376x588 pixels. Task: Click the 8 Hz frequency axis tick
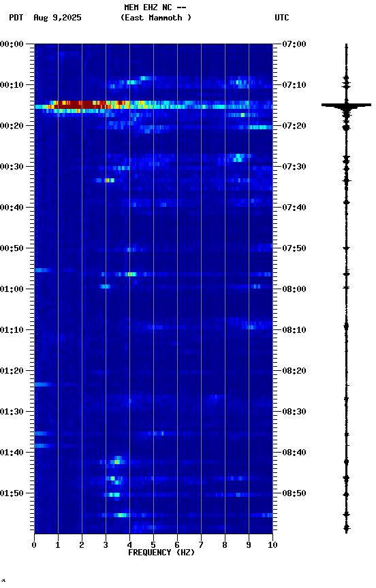pos(225,545)
